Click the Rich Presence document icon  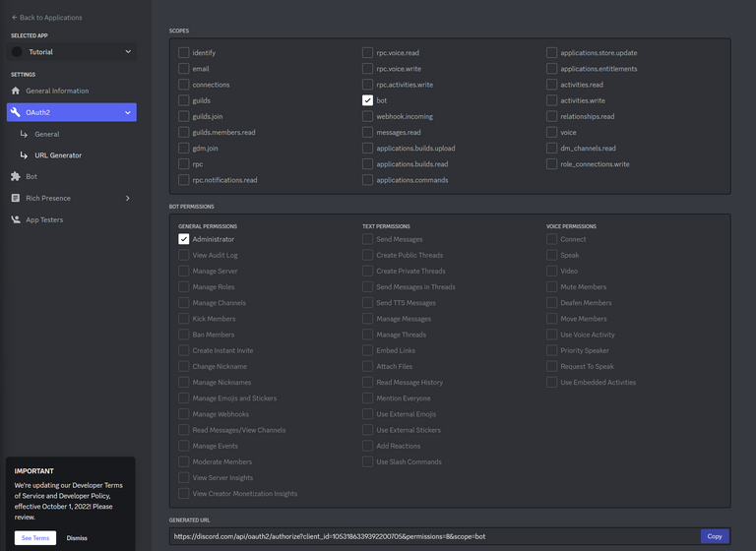pyautogui.click(x=16, y=198)
